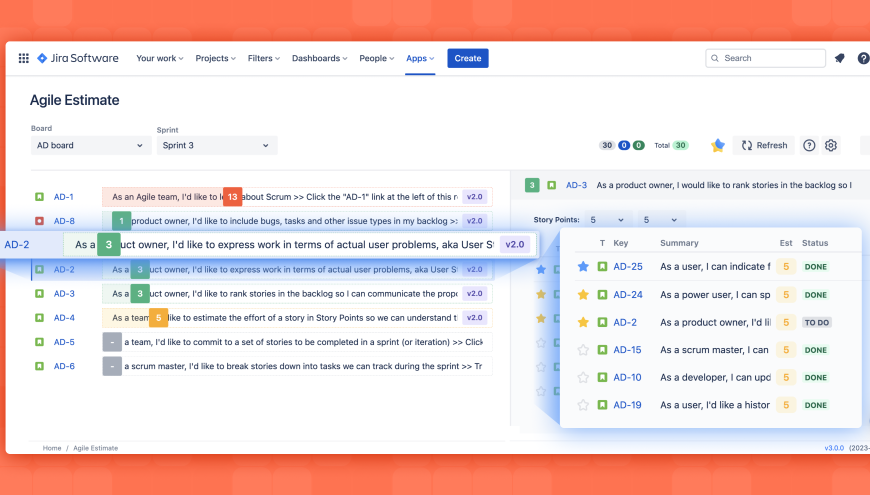
Task: Open AD-3 link in the detail header
Action: tap(576, 185)
